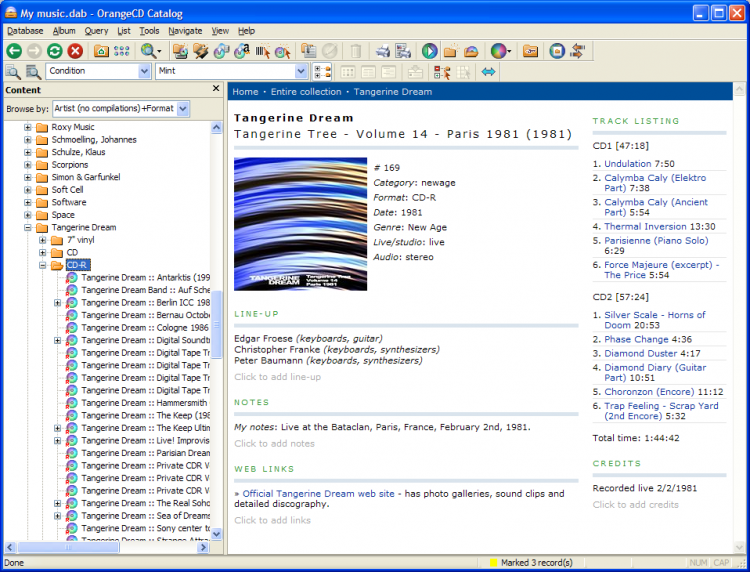Open the Browse by dropdown
Screen dimensions: 750x572
183,108
